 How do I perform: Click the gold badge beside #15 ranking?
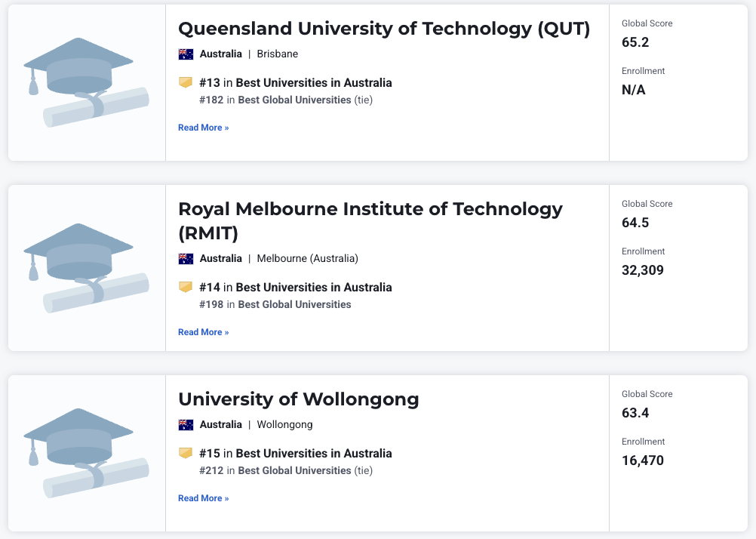pyautogui.click(x=186, y=453)
